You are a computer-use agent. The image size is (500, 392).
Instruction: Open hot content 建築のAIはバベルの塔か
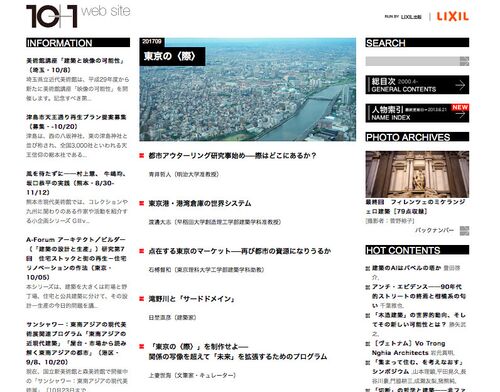[x=406, y=268]
